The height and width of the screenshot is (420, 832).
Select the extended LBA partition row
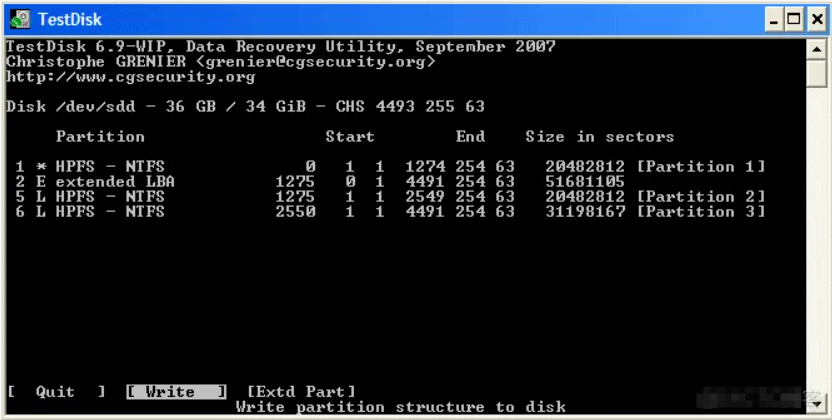click(320, 181)
